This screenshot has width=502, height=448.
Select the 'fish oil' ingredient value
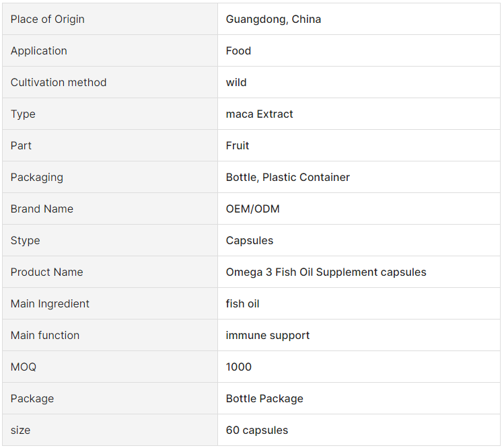(x=242, y=303)
